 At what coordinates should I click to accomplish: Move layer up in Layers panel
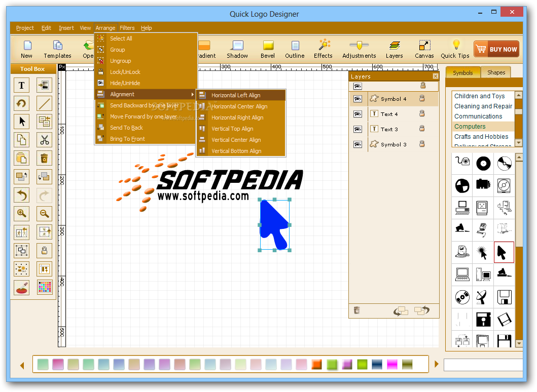point(421,310)
